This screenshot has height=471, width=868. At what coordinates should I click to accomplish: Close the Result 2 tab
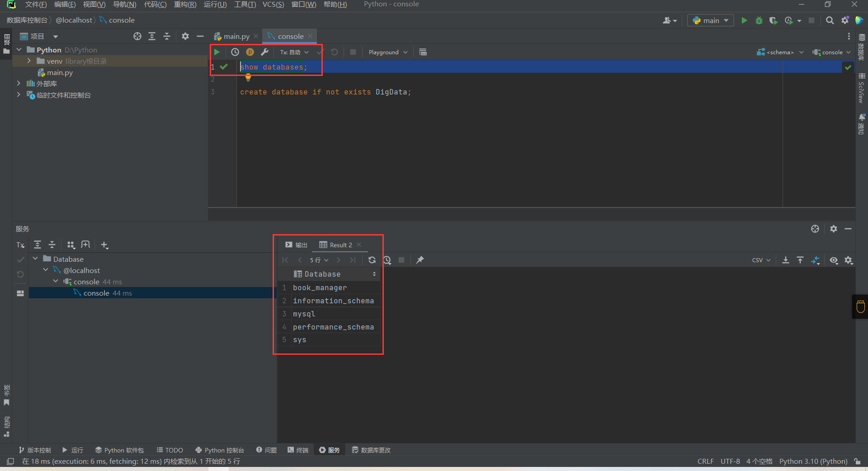pos(359,245)
